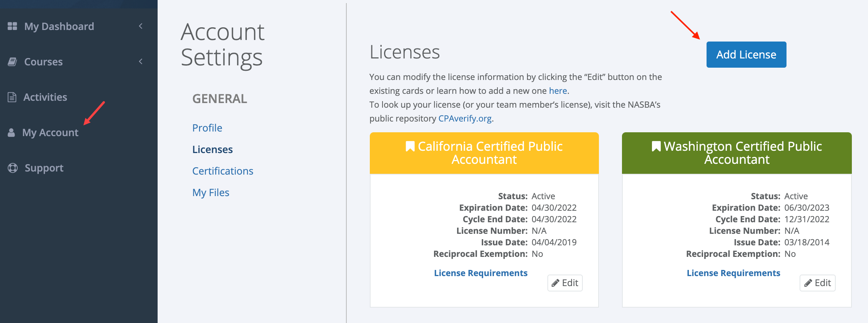The height and width of the screenshot is (323, 868).
Task: Click pencil icon on Washington card Edit button
Action: pyautogui.click(x=808, y=283)
